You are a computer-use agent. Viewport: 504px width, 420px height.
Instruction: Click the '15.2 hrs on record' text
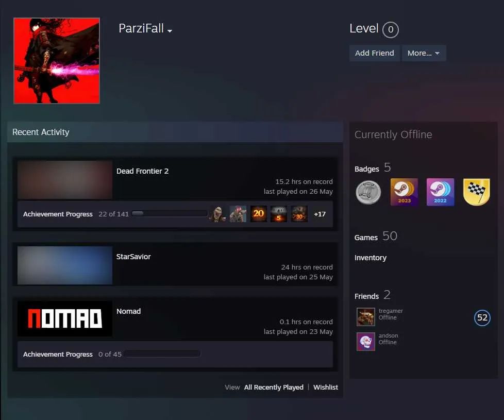click(x=304, y=181)
